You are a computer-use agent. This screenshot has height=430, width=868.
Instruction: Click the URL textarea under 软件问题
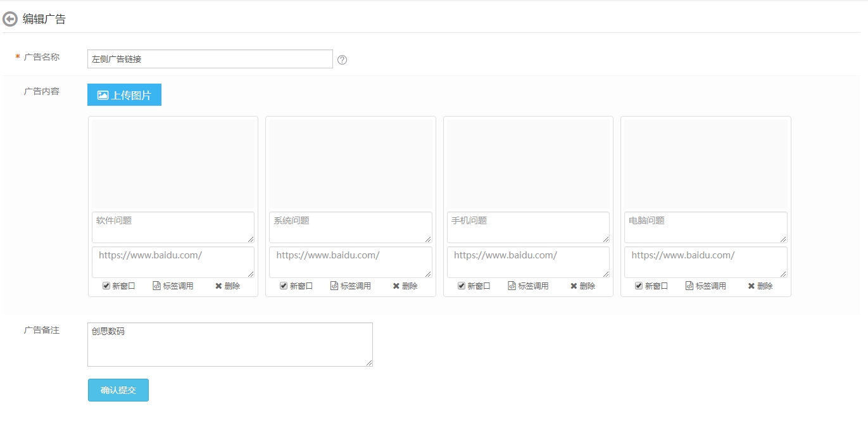[x=173, y=262]
